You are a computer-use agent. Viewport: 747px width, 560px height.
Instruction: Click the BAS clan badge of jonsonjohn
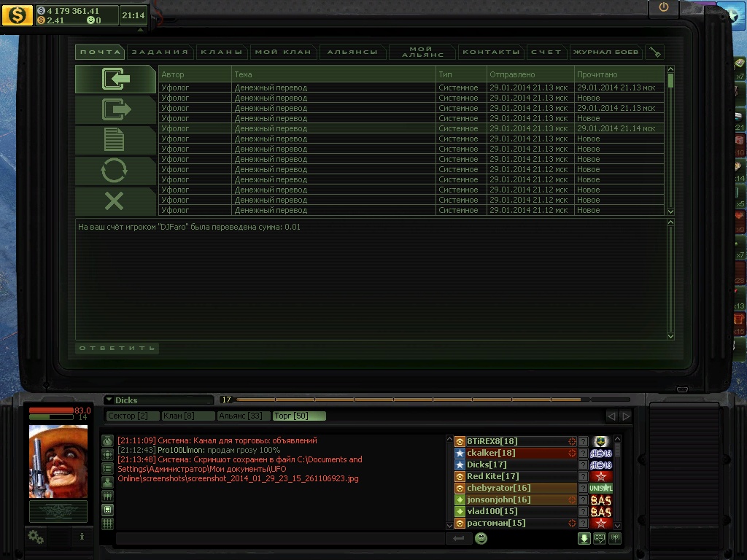pos(601,500)
